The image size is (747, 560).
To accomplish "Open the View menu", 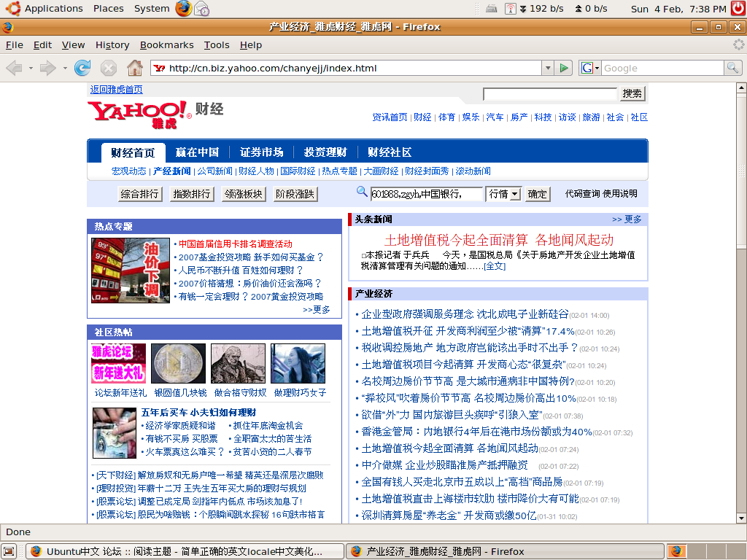I will 74,44.
